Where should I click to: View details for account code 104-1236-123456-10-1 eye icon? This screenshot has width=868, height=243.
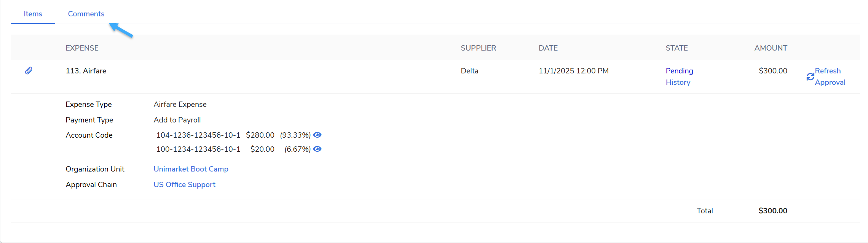click(317, 135)
